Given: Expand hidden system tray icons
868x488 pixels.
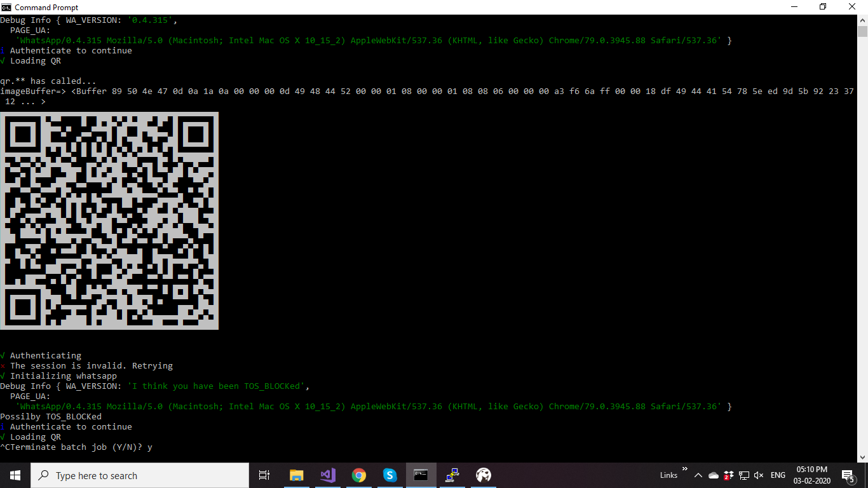Looking at the screenshot, I should (698, 475).
